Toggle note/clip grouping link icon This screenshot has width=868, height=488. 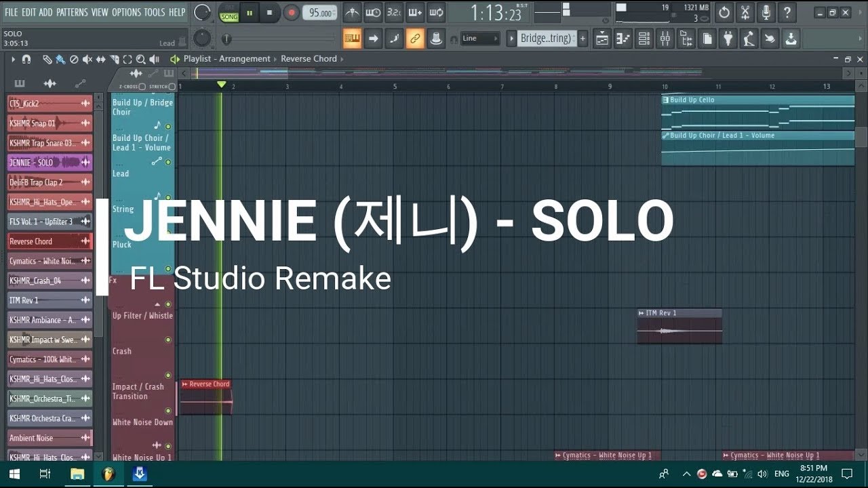[415, 39]
